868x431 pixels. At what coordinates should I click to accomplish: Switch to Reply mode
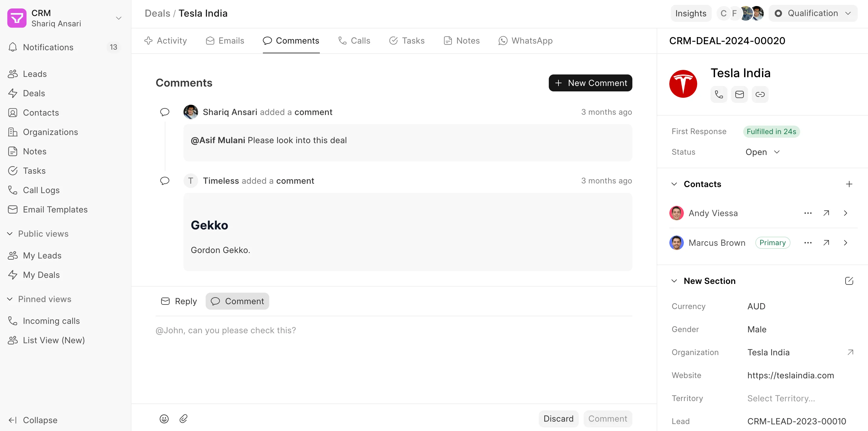pos(179,301)
